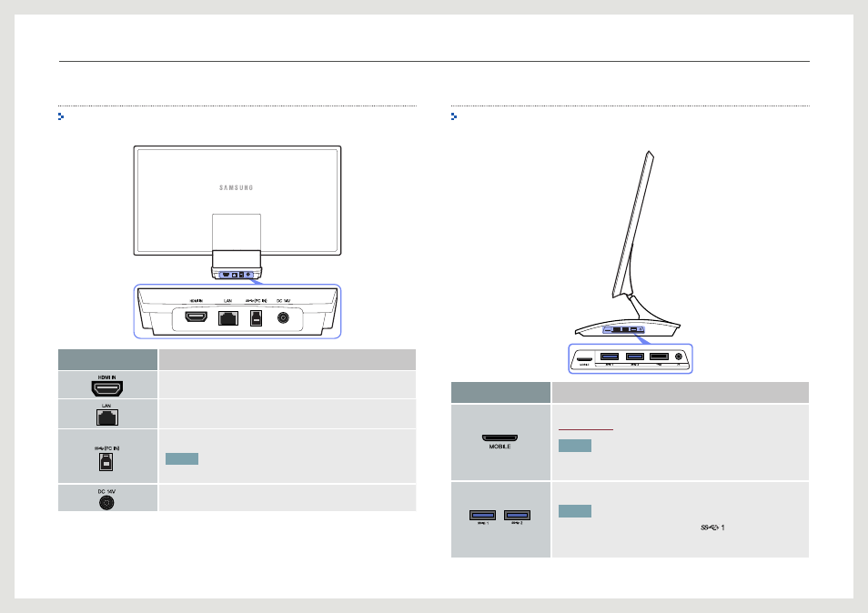Click the LAN port icon in the table
Viewport: 868px width, 613px height.
(x=106, y=417)
